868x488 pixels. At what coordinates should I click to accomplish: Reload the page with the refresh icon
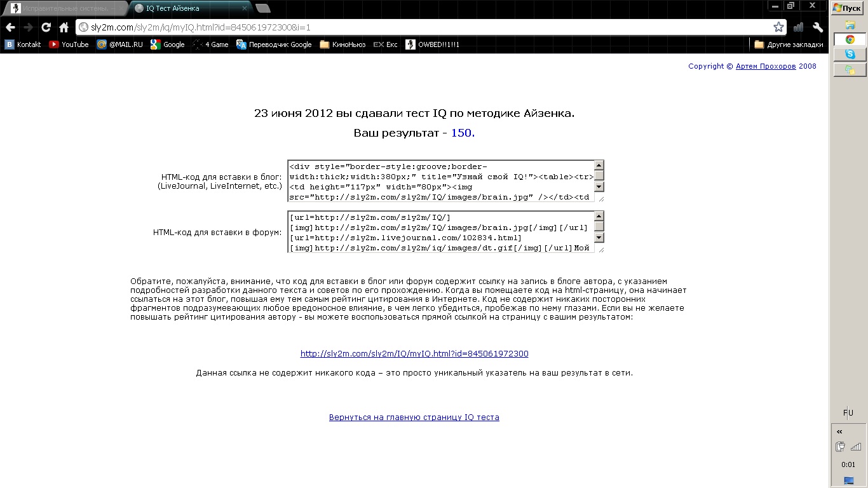pyautogui.click(x=46, y=27)
